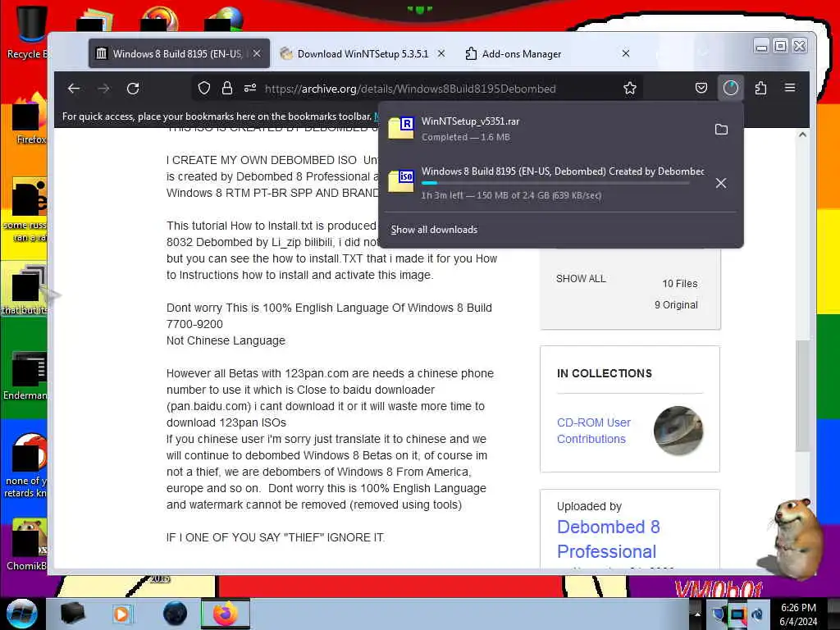Click the volume tray icon
Screen dimensions: 840x630
(757, 614)
